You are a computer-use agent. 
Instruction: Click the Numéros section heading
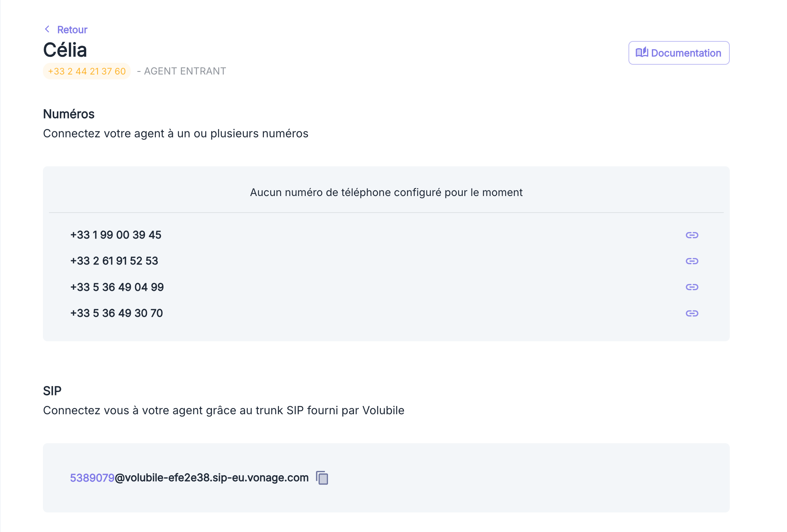pyautogui.click(x=69, y=114)
